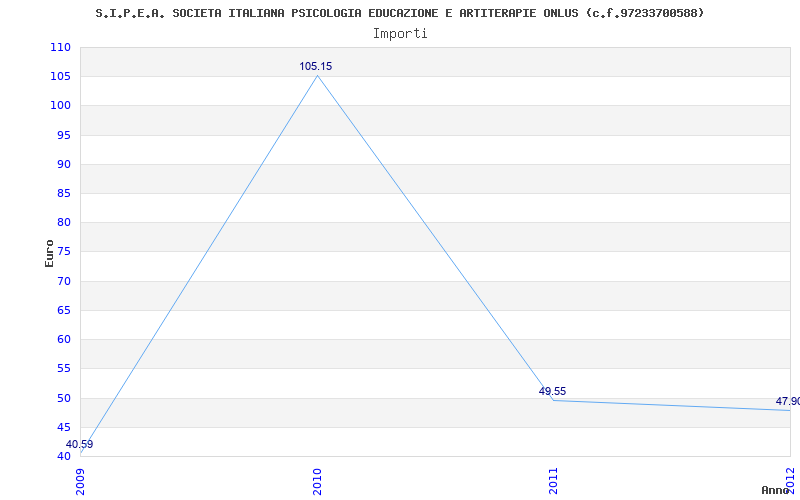Click the 80 y-axis value
Viewport: 800px width, 500px height.
point(63,222)
